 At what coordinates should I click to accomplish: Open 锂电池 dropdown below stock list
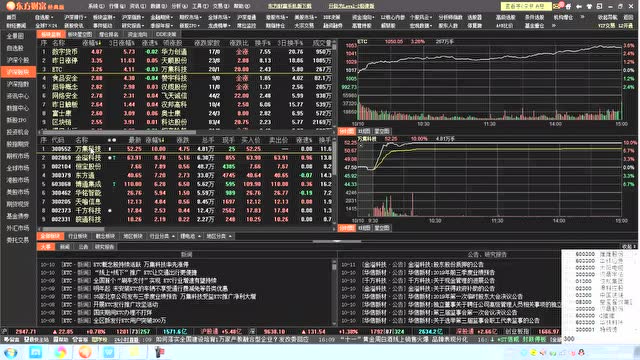click(x=191, y=236)
